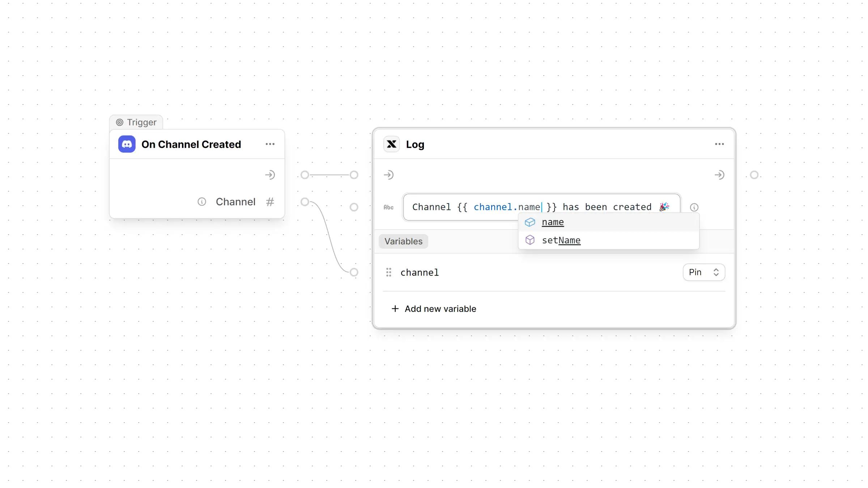Click the Abc text type icon on Log node
The image size is (868, 488).
point(388,207)
